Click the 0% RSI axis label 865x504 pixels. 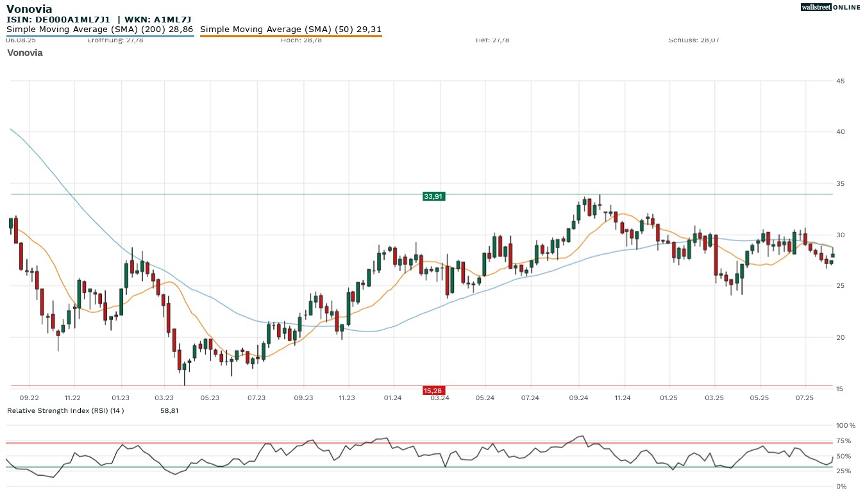click(x=841, y=486)
